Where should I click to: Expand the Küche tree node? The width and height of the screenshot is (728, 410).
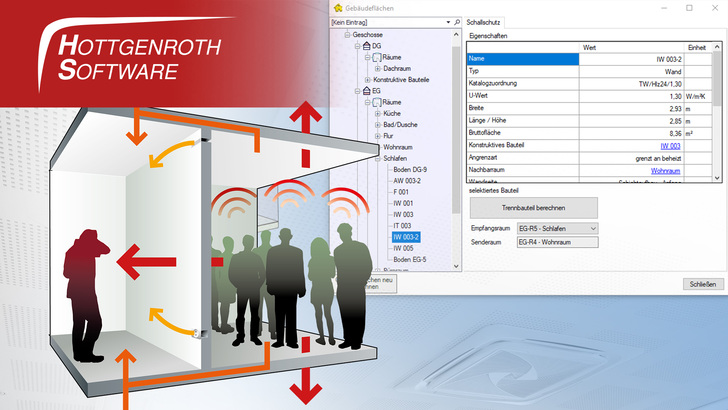pyautogui.click(x=377, y=114)
